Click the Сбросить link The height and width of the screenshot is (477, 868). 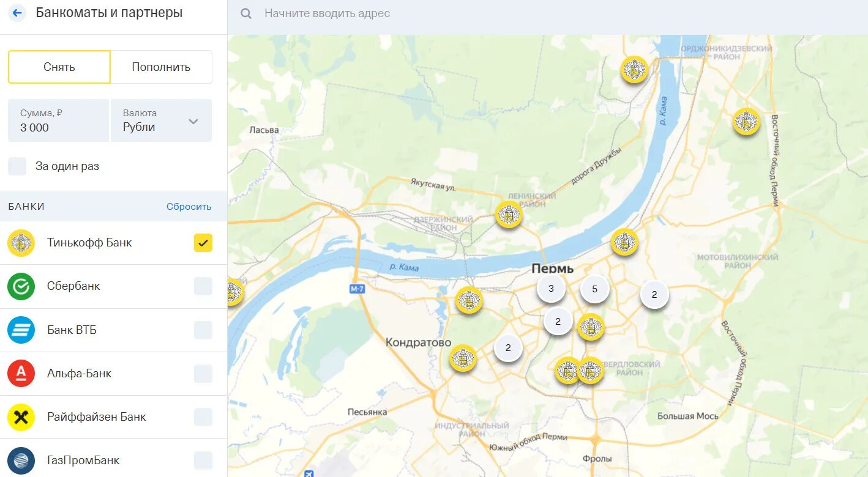point(189,207)
